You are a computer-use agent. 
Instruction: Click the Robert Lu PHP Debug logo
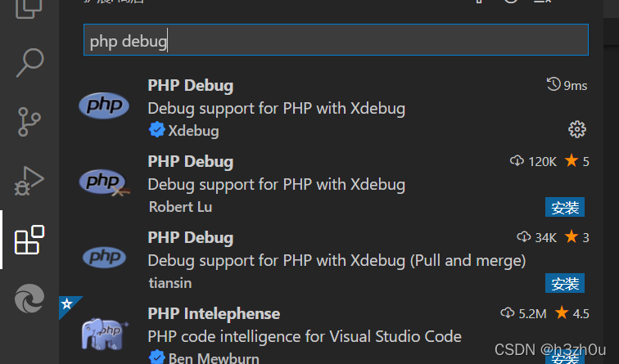104,182
